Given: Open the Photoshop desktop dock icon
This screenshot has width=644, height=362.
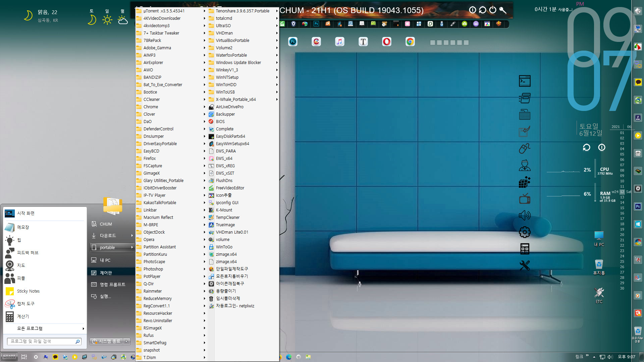Looking at the screenshot, I should (x=293, y=42).
